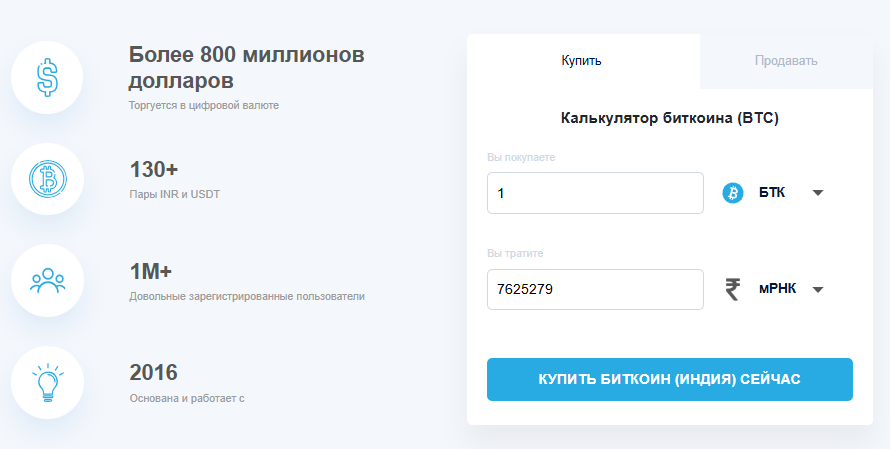Click the blue Bitcoin currency icon
Image resolution: width=890 pixels, height=449 pixels.
point(734,193)
